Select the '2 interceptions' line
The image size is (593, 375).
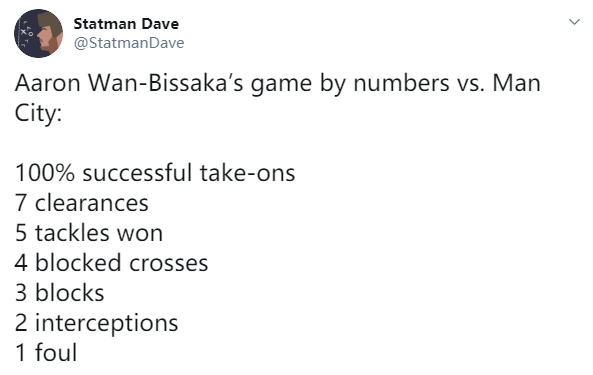tap(96, 324)
